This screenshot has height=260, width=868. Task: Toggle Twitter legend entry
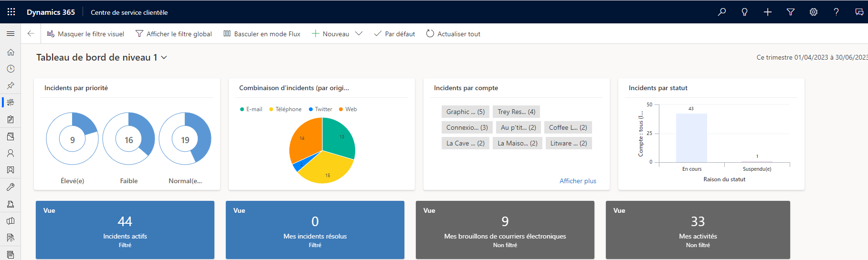click(x=320, y=109)
